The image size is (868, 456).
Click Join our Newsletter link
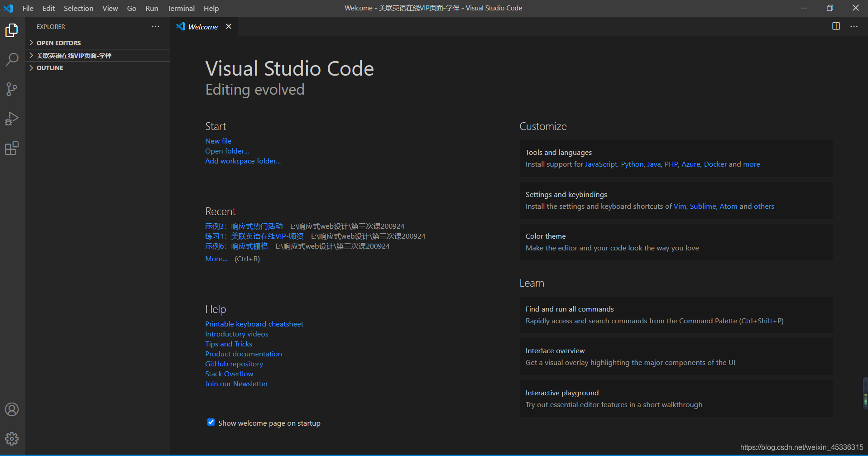[236, 384]
